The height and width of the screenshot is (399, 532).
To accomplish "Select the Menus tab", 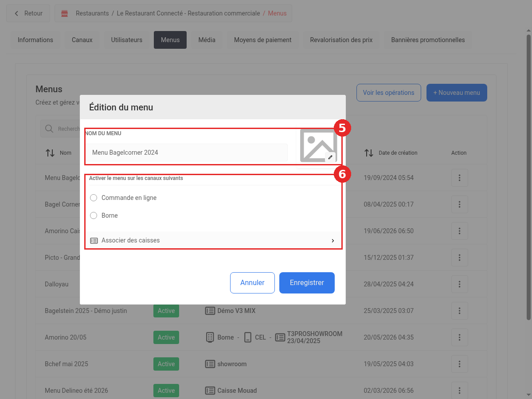I will coord(170,40).
